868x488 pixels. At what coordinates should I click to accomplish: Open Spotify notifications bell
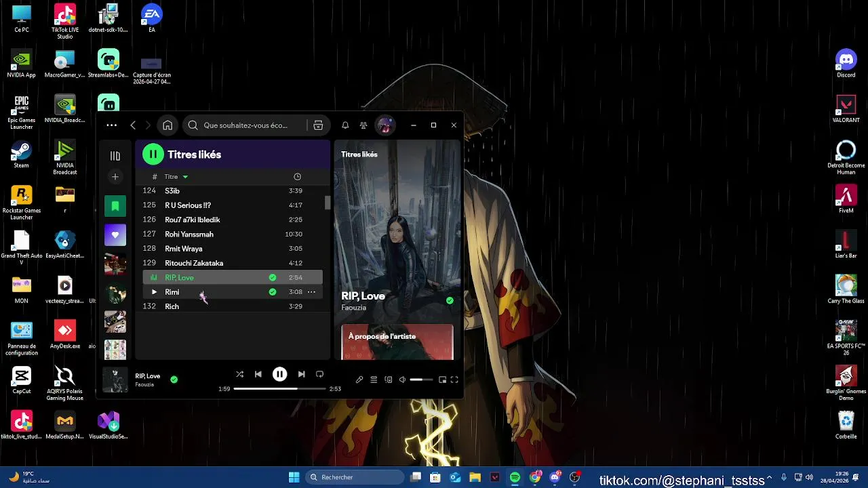[x=345, y=125]
